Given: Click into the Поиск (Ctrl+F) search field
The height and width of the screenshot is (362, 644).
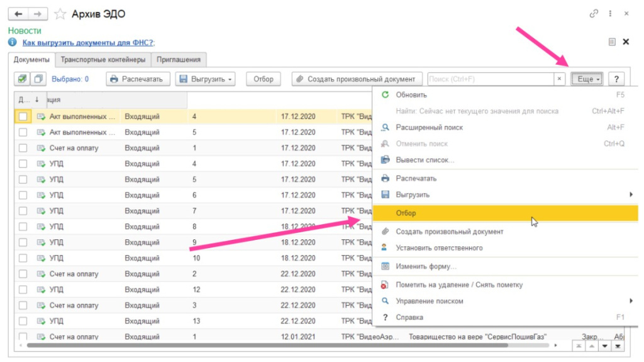Looking at the screenshot, I should click(x=489, y=79).
